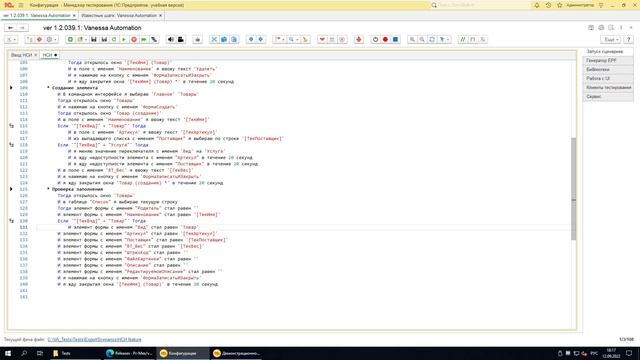Click the green reload feature icon
Screen dimensions: 640x360
click(114, 40)
